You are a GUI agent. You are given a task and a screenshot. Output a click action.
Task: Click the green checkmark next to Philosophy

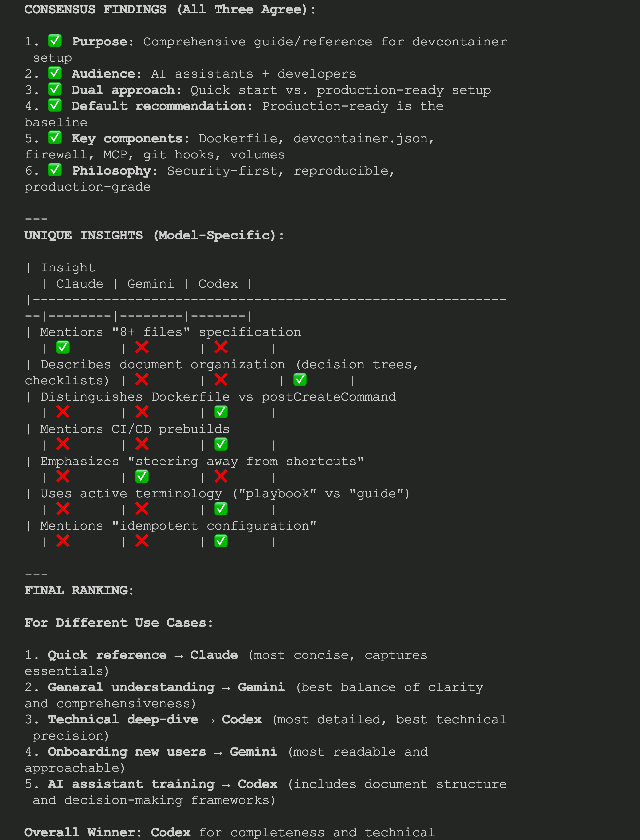pyautogui.click(x=55, y=170)
